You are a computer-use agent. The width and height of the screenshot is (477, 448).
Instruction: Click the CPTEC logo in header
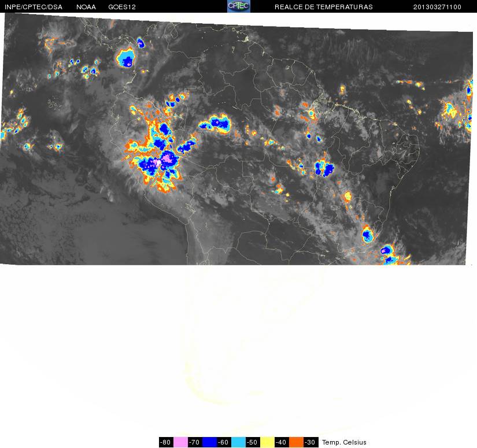point(238,6)
